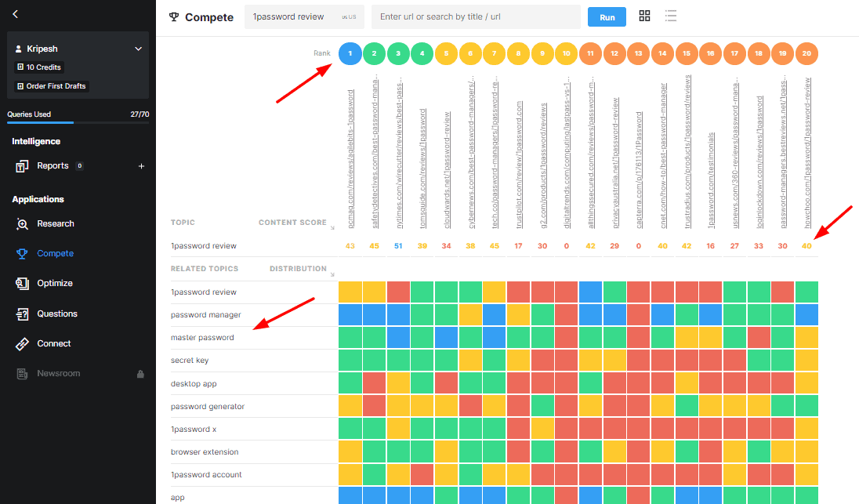
Task: Focus the url search input field
Action: point(476,17)
